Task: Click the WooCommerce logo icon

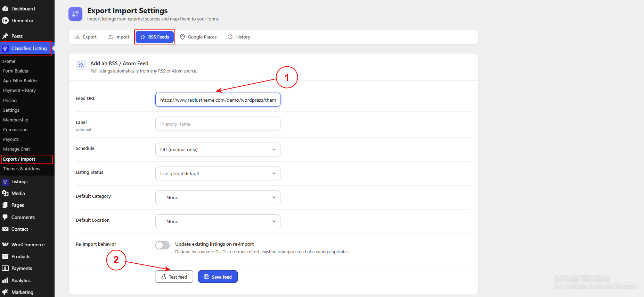Action: click(5, 245)
